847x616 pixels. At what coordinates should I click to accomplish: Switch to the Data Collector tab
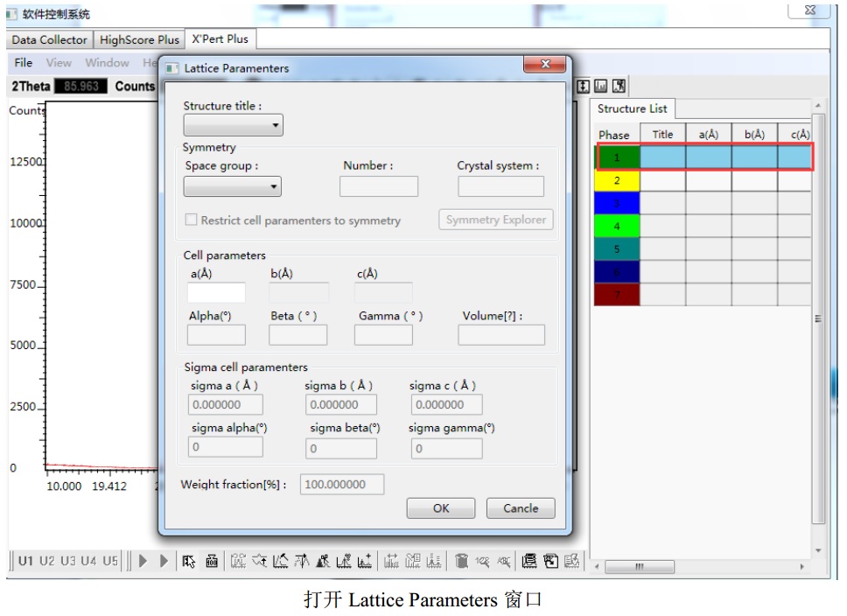point(52,39)
